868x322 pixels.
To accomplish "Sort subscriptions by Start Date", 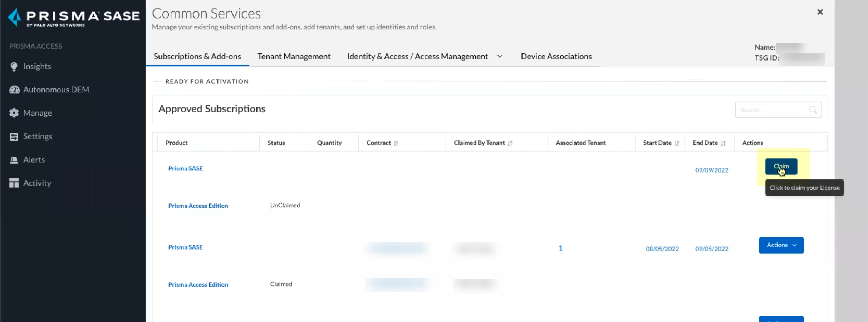I will (677, 143).
